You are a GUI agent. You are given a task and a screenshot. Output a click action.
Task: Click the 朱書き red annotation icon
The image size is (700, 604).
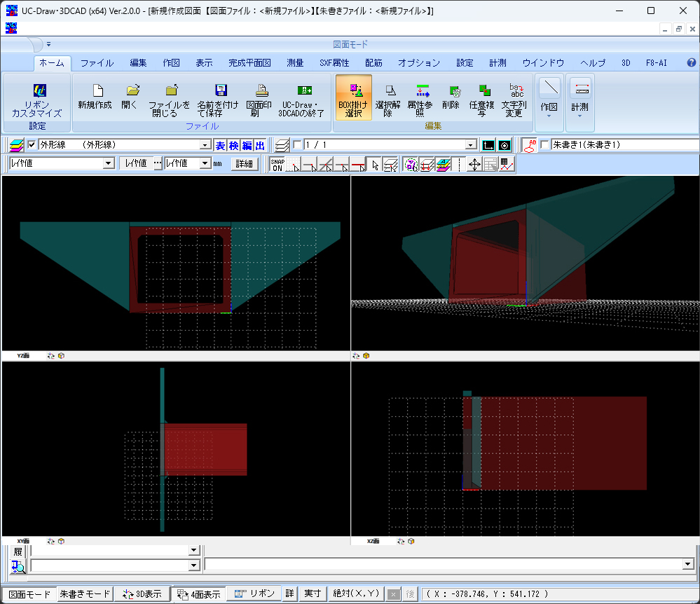coord(530,146)
